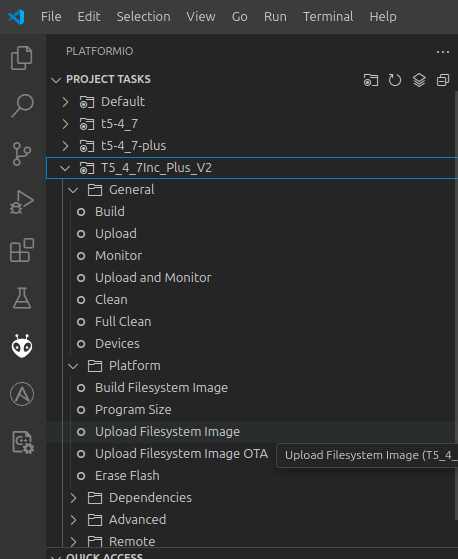Open the Terminal menu
458x559 pixels.
[328, 17]
